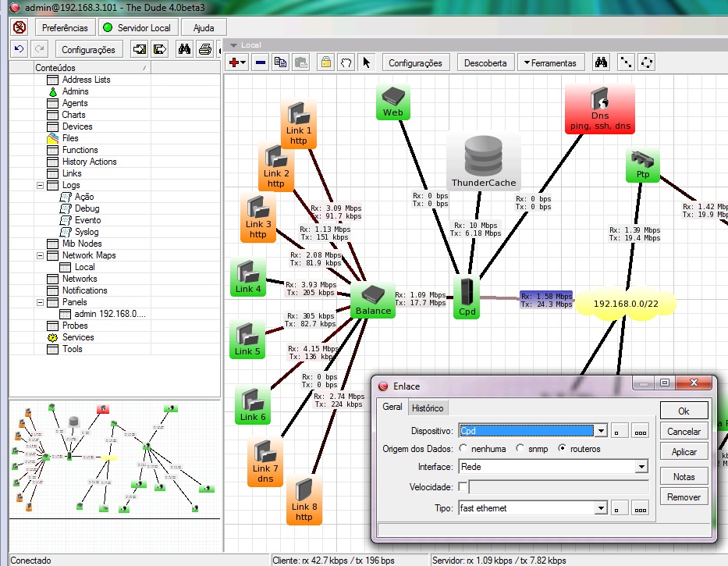728x566 pixels.
Task: Switch to the Geral tab
Action: point(392,407)
